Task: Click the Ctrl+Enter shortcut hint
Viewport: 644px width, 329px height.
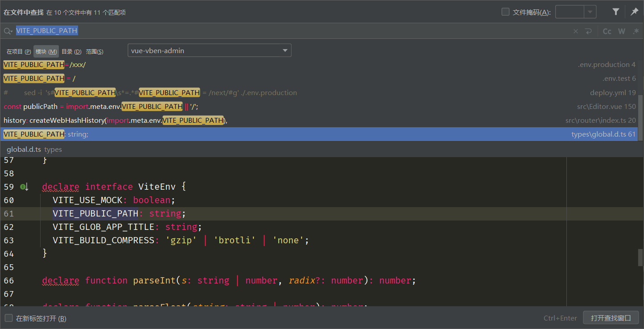Action: [560, 318]
